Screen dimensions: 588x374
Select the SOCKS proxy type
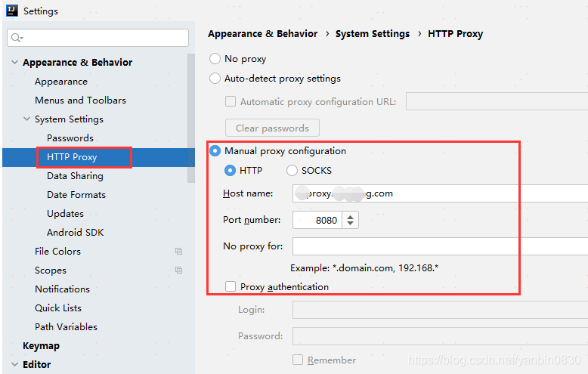[292, 171]
